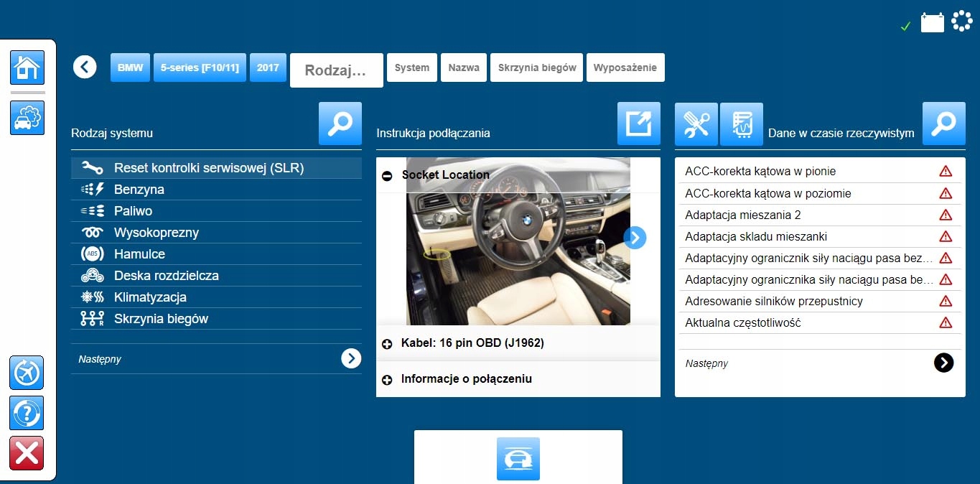Viewport: 980px width, 484px height.
Task: Open the wrench and screwdriver tools icon
Action: [x=696, y=124]
